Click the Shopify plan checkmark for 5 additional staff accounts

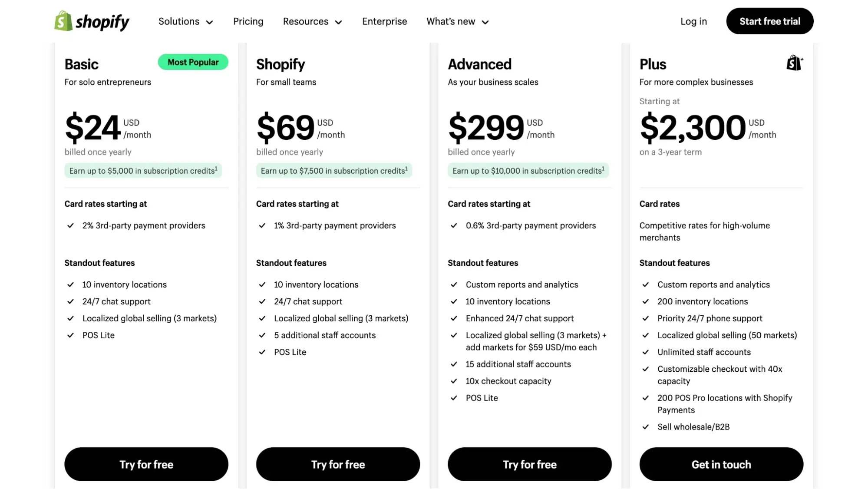[x=261, y=335]
